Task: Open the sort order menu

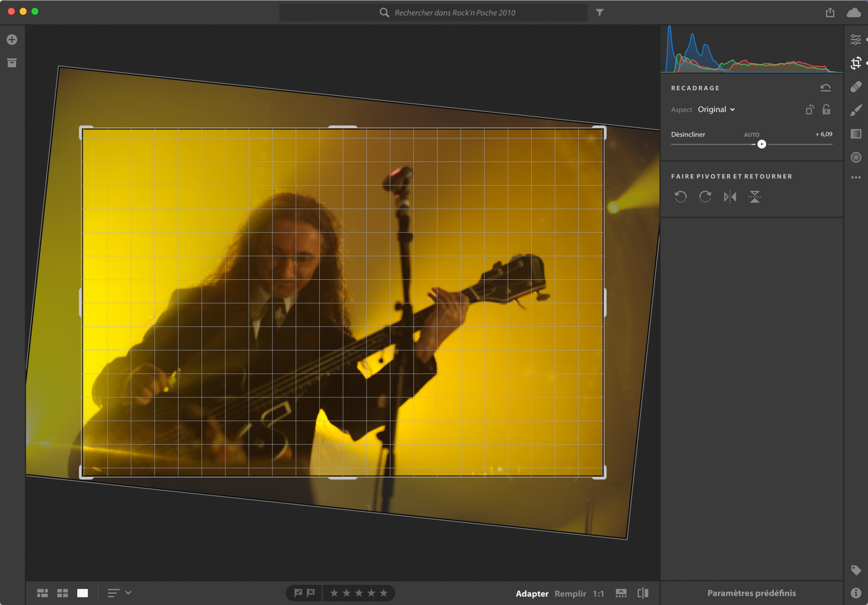Action: (119, 593)
